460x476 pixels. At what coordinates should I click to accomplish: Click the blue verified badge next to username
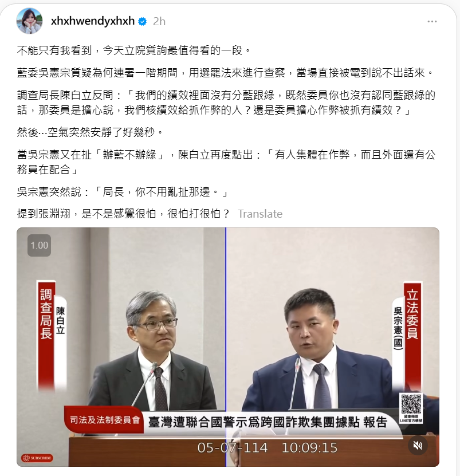point(143,22)
